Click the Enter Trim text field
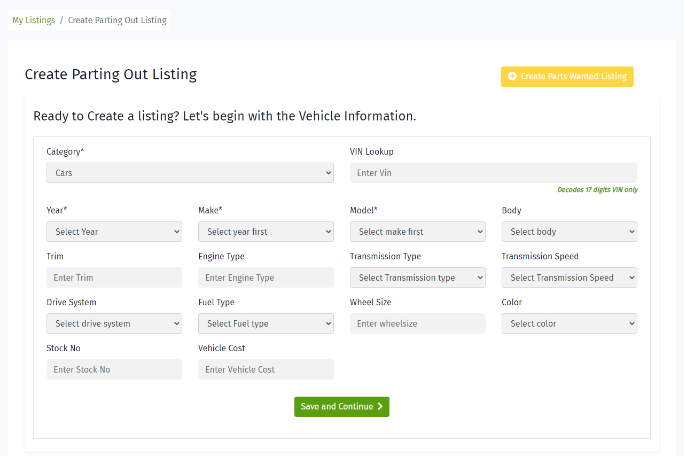This screenshot has width=685, height=456. [x=114, y=278]
